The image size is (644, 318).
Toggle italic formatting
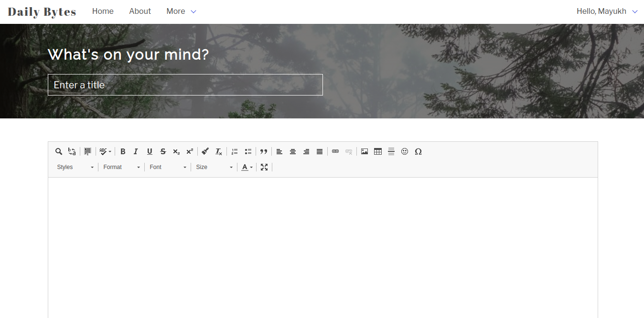tap(136, 151)
